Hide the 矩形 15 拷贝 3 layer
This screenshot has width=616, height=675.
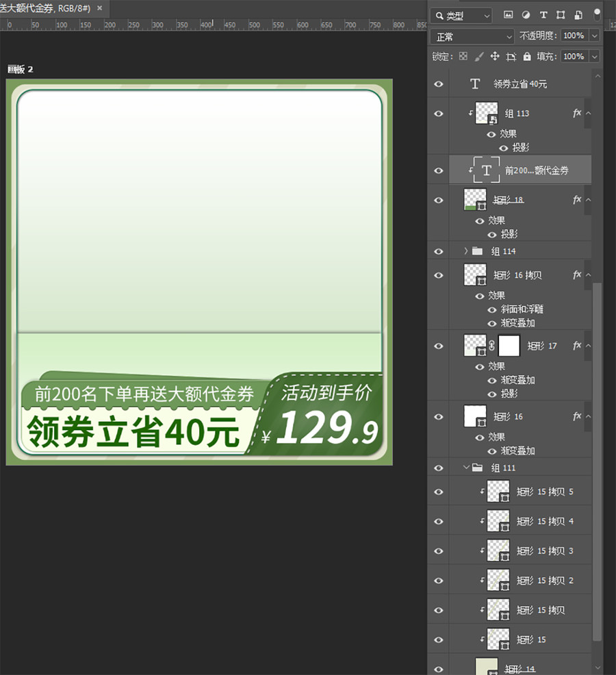click(439, 551)
